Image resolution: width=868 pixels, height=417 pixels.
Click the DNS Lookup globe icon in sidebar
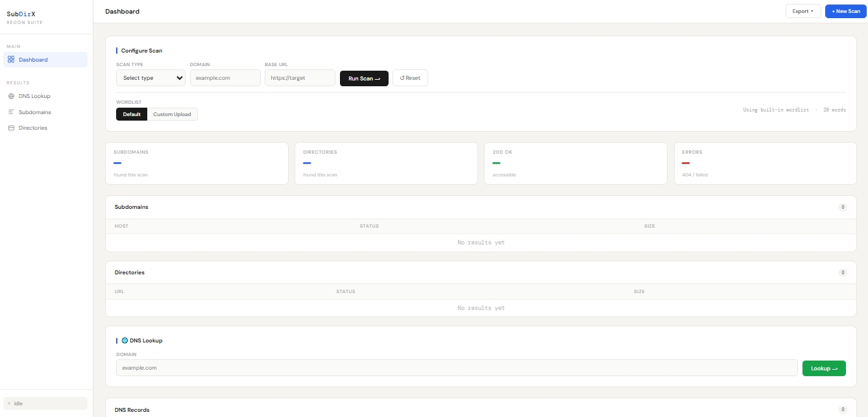pyautogui.click(x=11, y=96)
